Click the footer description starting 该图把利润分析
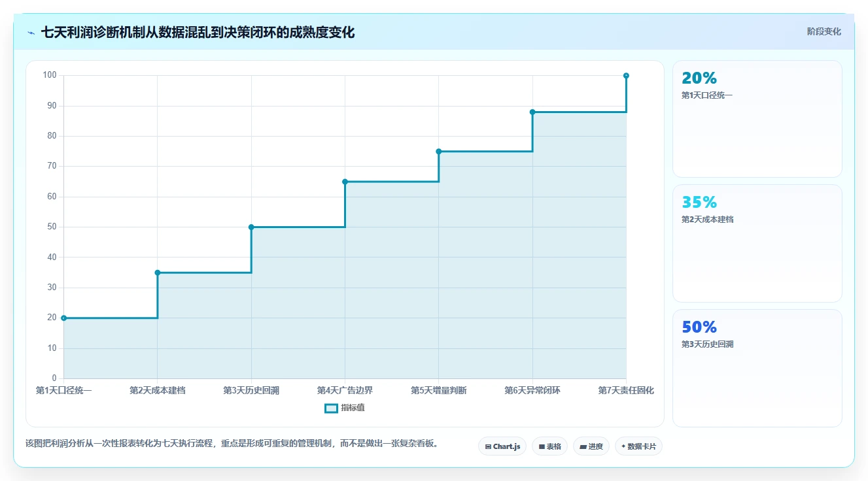The image size is (868, 481). (x=232, y=444)
